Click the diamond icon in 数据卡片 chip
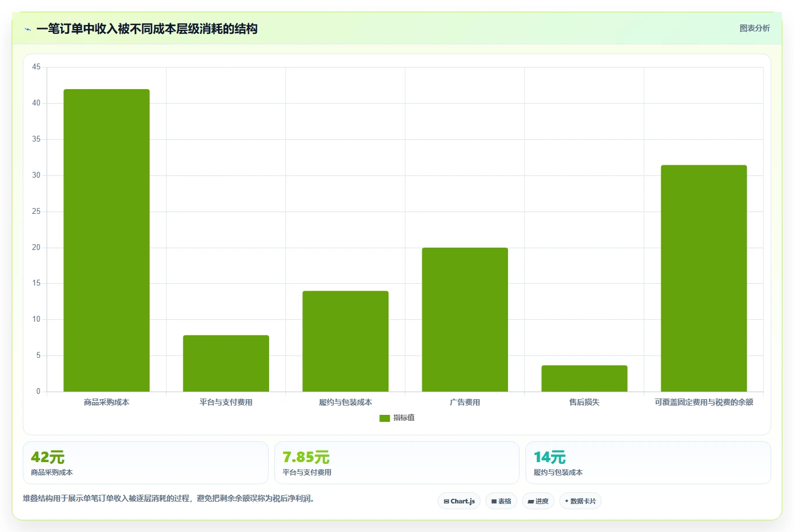The height and width of the screenshot is (532, 794). click(x=566, y=501)
